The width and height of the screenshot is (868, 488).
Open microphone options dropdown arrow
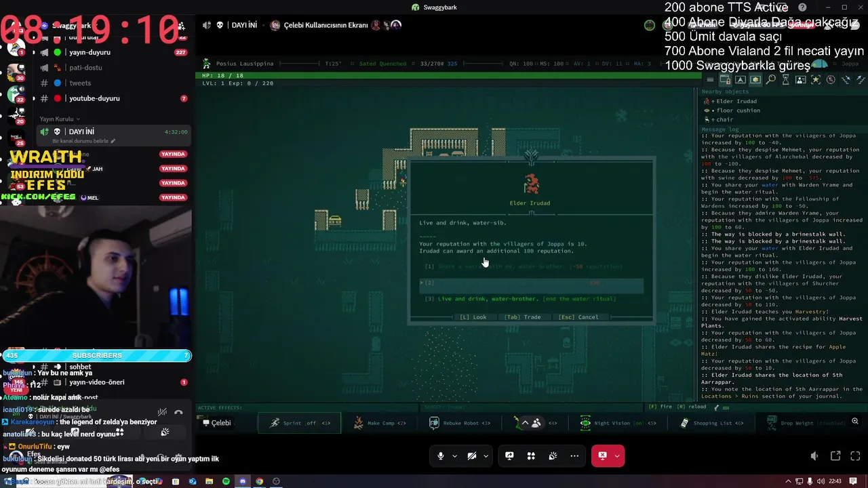tap(454, 456)
